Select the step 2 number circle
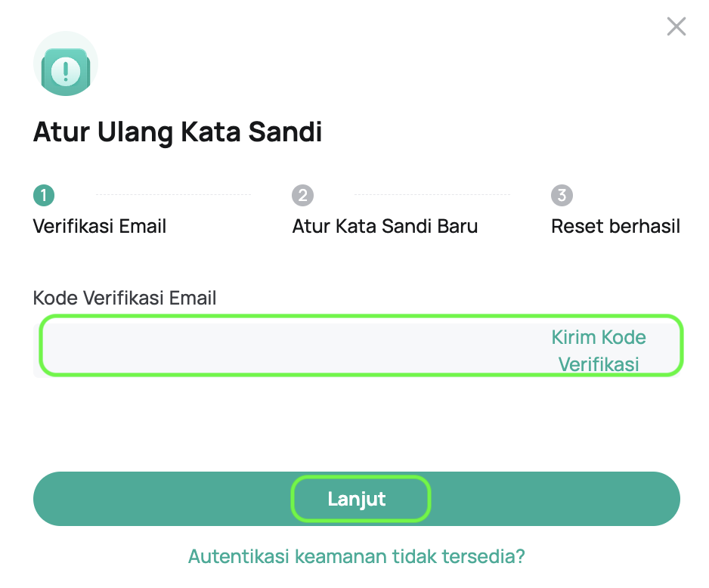Image resolution: width=709 pixels, height=588 pixels. 302,196
